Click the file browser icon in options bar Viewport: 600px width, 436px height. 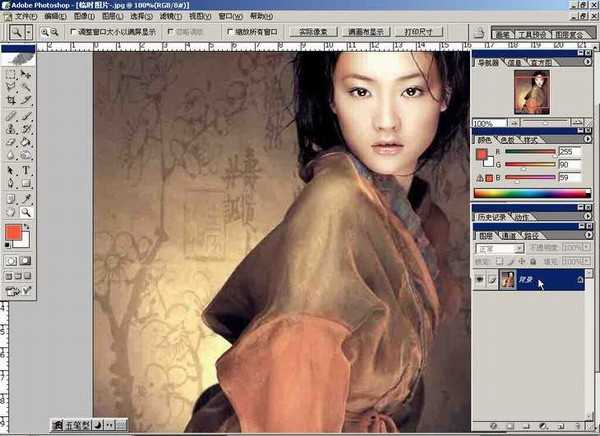pos(478,32)
